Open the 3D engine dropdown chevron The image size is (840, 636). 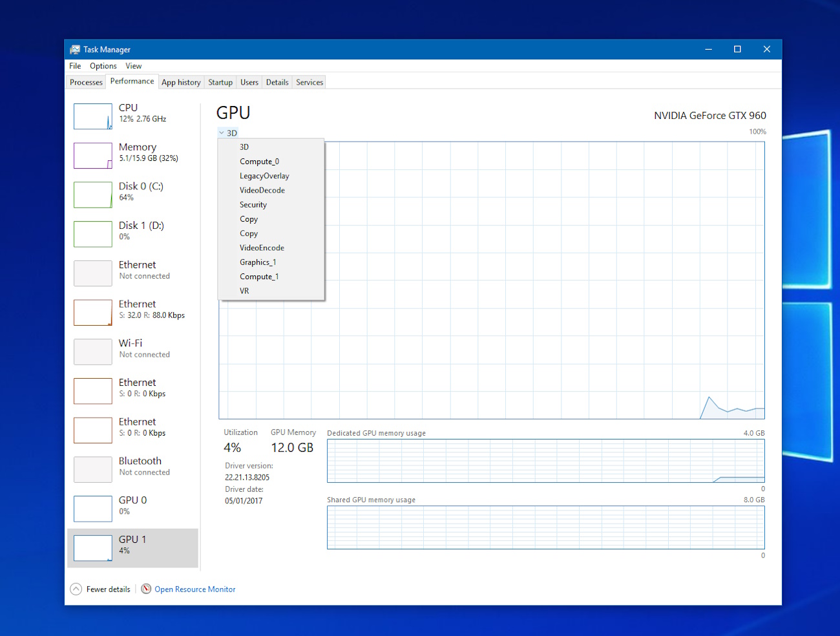point(222,133)
